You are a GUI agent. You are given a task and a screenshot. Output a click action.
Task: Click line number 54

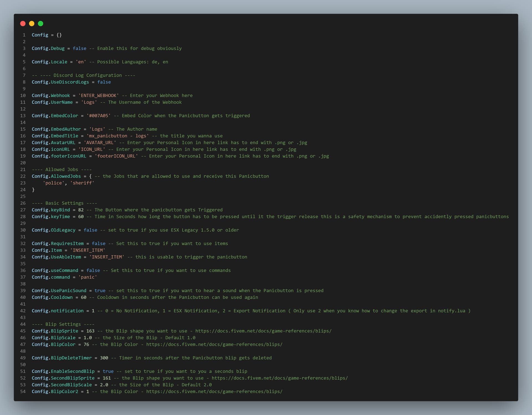[23, 391]
